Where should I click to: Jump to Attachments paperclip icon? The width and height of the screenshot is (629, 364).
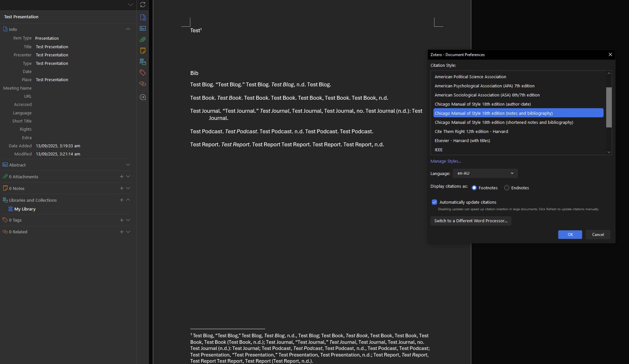143,39
